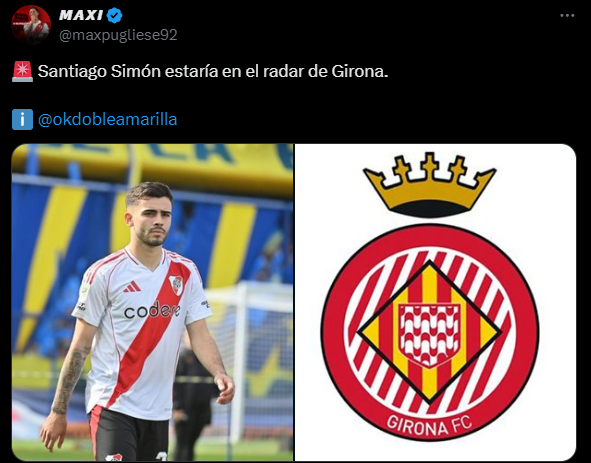
Task: Click the River Plate badge on shirt chest
Action: [176, 285]
